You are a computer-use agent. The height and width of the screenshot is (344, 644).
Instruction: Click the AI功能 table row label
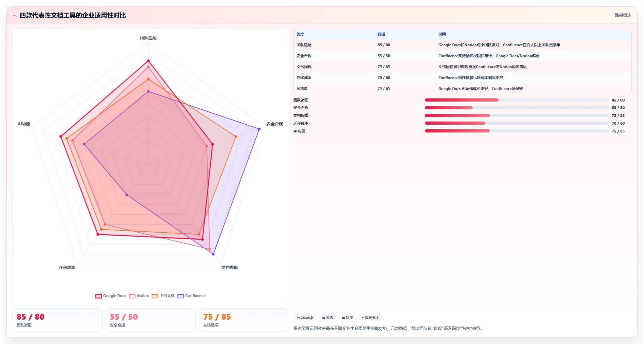(302, 89)
